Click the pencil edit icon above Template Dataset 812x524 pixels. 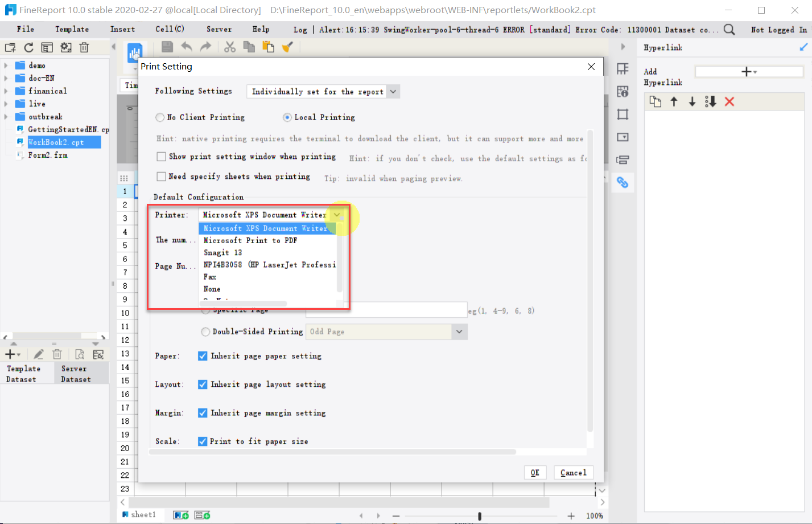39,354
